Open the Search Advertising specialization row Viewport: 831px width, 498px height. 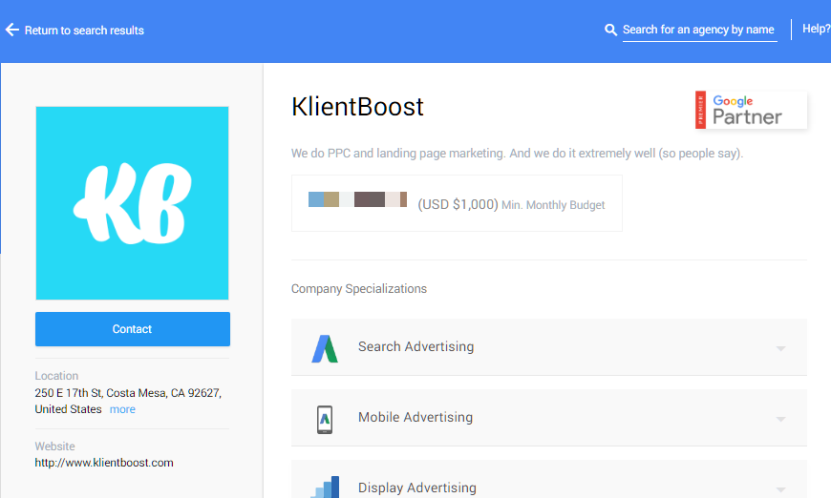click(549, 347)
